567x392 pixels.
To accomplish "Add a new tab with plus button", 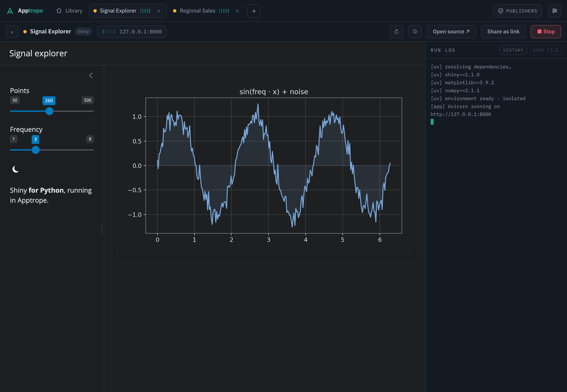I will (x=254, y=11).
